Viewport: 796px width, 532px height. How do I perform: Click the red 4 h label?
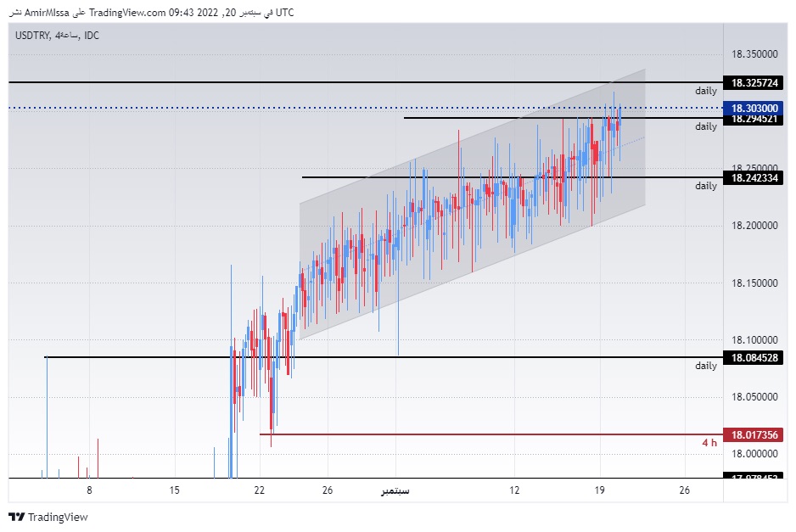click(708, 443)
